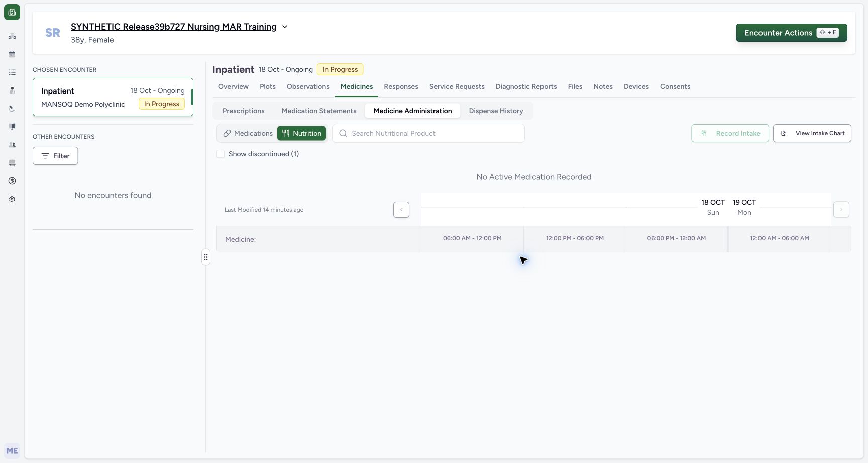Click the sidebar resize handle
The height and width of the screenshot is (463, 868).
(206, 257)
